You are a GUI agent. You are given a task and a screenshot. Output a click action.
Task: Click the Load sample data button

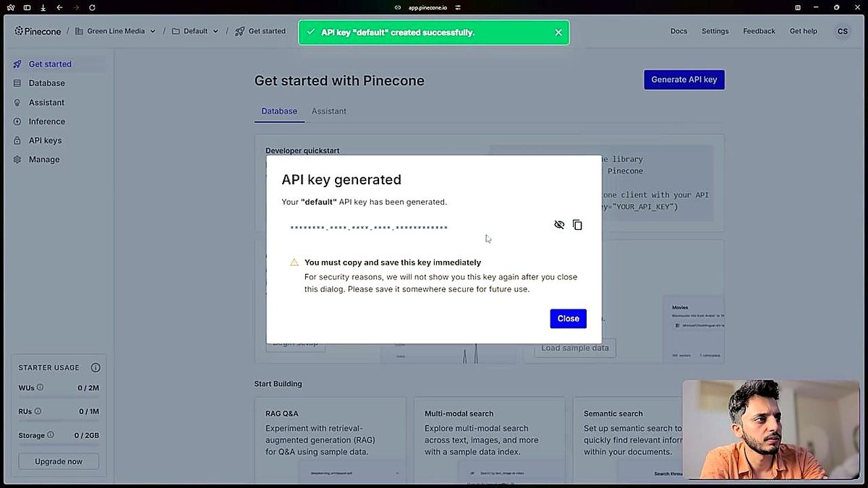pyautogui.click(x=575, y=348)
